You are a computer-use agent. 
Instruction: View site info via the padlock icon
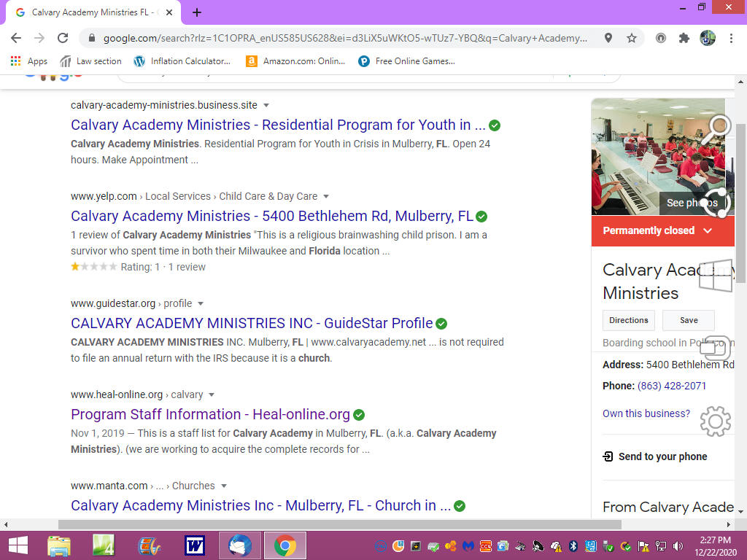coord(92,38)
